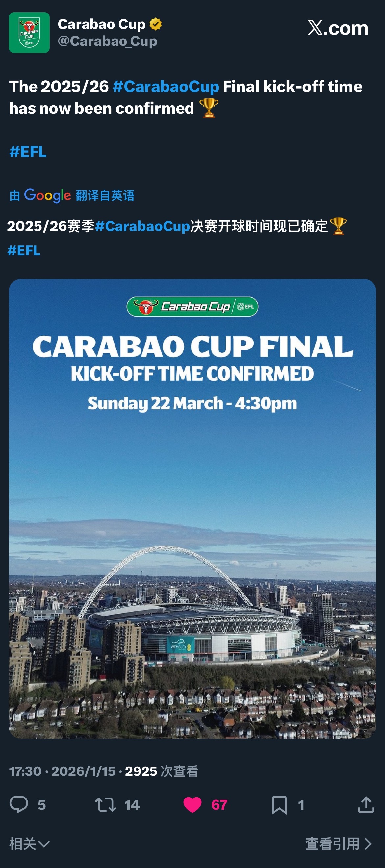Image resolution: width=385 pixels, height=868 pixels.
Task: Click the gold verified badge
Action: tap(155, 24)
